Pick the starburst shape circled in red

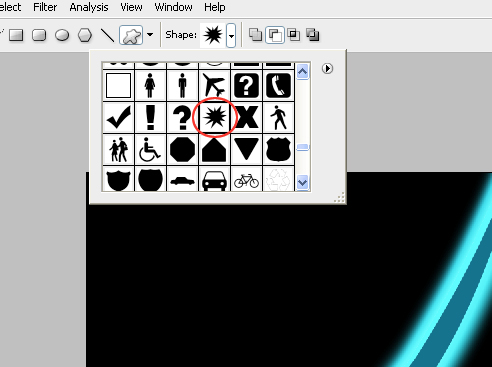click(x=214, y=117)
